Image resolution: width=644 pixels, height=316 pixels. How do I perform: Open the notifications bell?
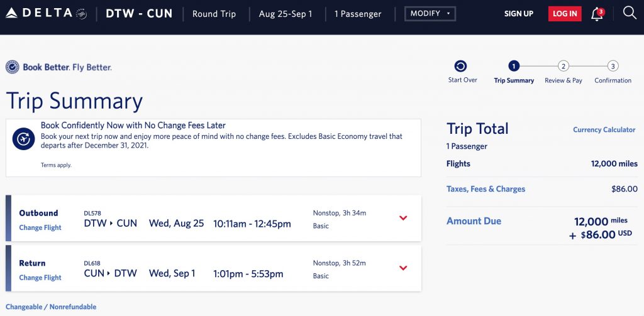pos(597,14)
